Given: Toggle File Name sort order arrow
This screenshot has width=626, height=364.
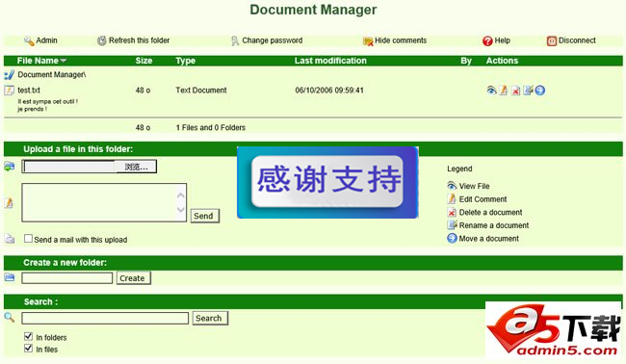Looking at the screenshot, I should (x=63, y=61).
